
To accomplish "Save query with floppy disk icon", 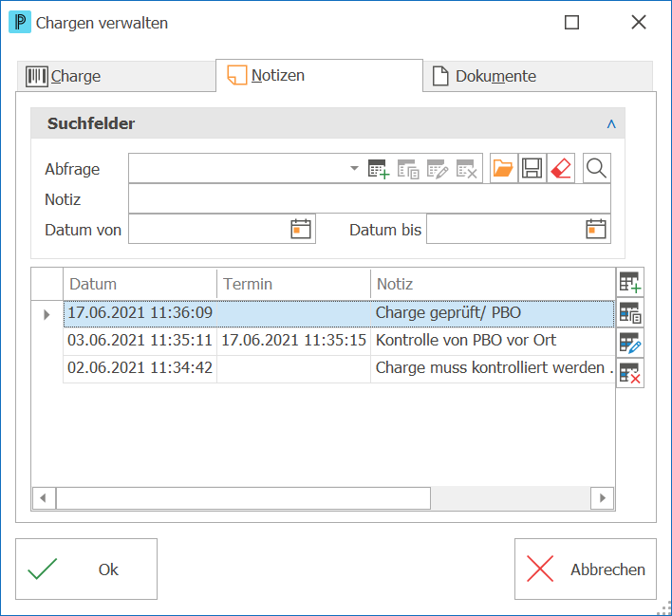I will tap(532, 168).
